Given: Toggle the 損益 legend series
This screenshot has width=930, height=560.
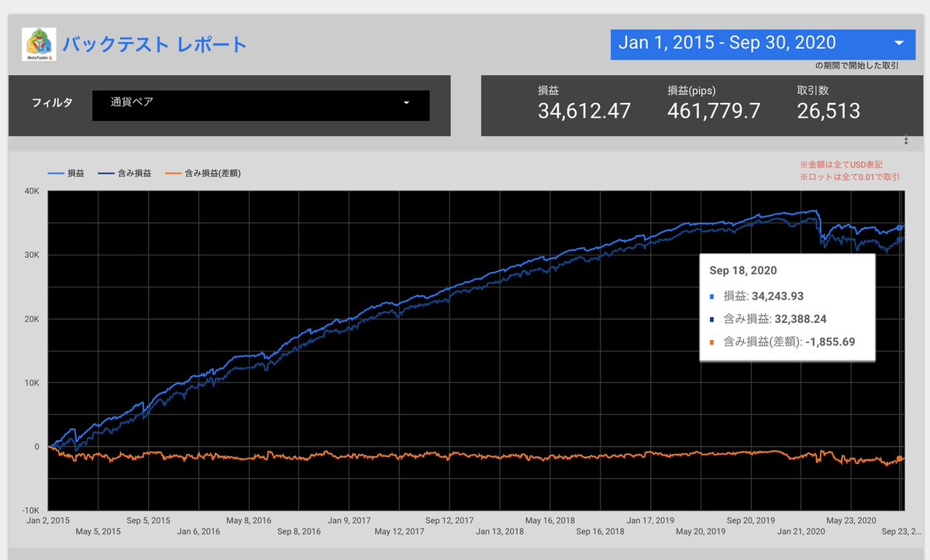Looking at the screenshot, I should point(66,173).
